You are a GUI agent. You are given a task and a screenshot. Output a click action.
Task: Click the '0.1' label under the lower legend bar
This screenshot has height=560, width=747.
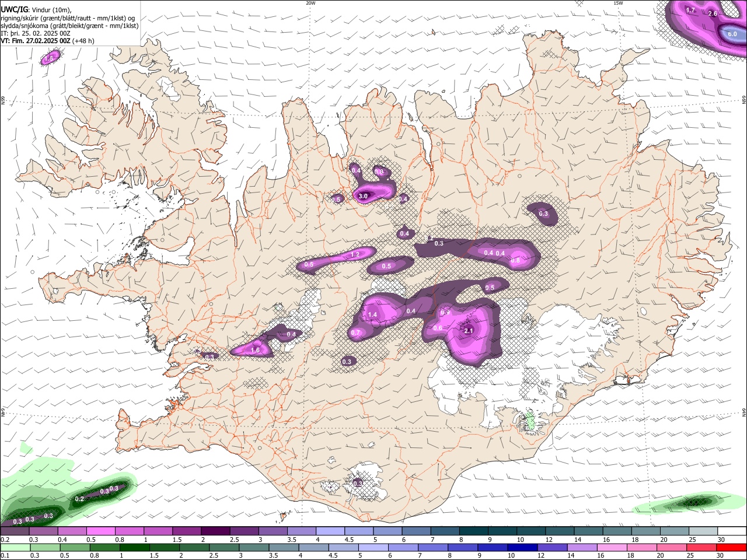pos(5,555)
